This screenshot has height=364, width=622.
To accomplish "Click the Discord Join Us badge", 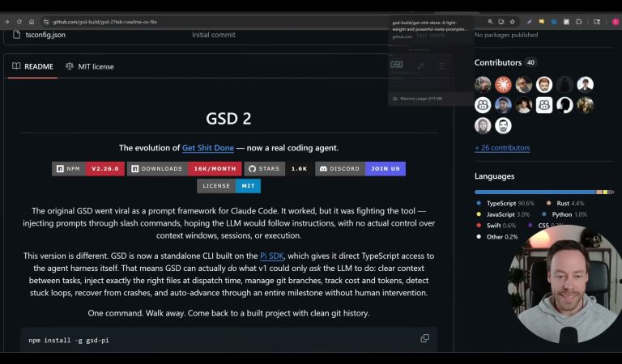I will pos(360,169).
